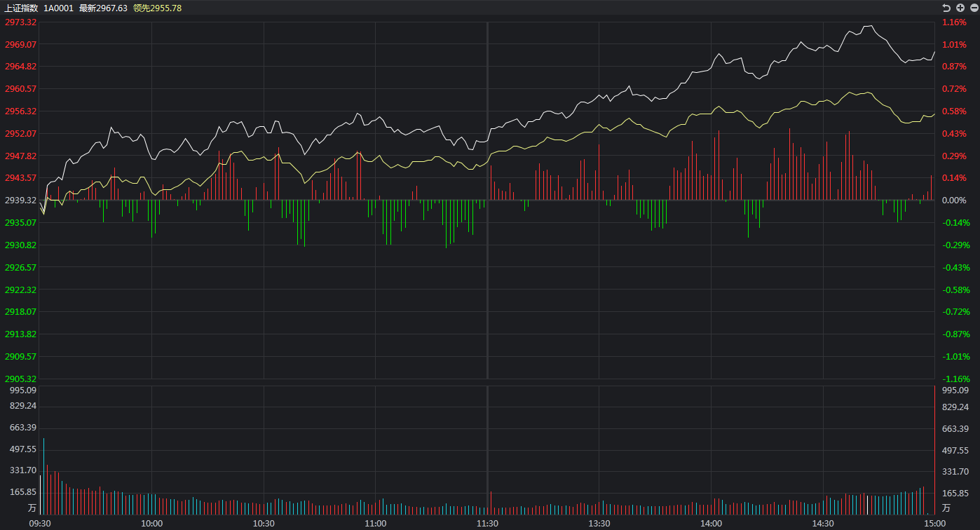Click the 2956.32 price axis label
Viewport: 980px width, 530px height.
pos(21,111)
